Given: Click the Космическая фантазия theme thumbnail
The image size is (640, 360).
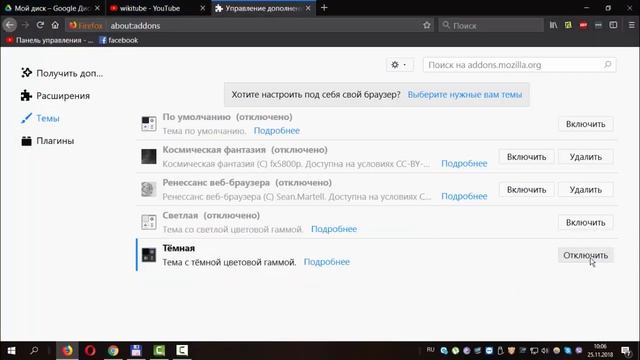Looking at the screenshot, I should click(x=149, y=156).
